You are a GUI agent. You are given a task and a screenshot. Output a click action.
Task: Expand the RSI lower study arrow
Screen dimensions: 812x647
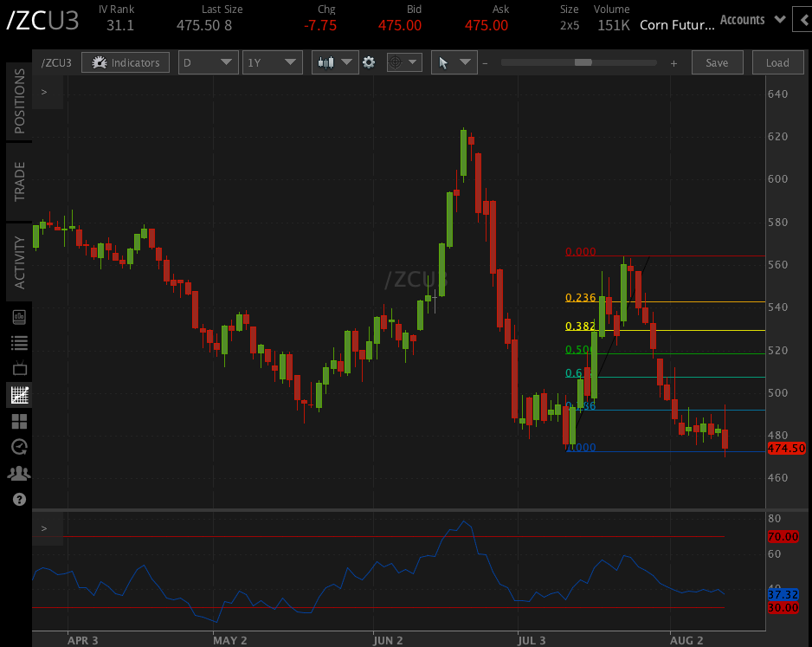tap(44, 528)
